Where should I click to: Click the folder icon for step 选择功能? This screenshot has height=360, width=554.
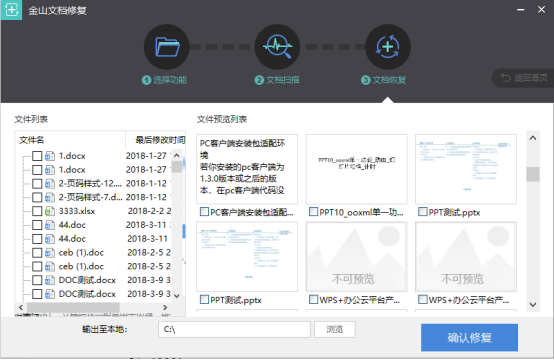pos(166,47)
